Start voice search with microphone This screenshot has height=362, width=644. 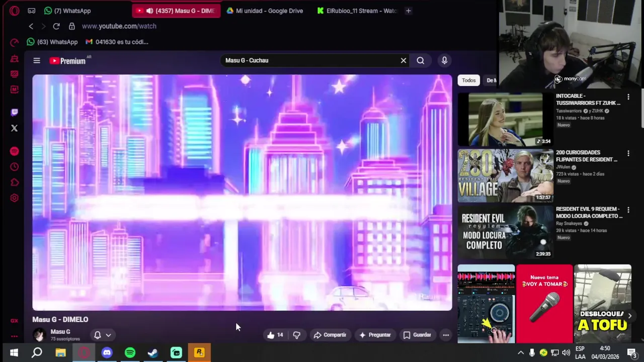click(444, 60)
